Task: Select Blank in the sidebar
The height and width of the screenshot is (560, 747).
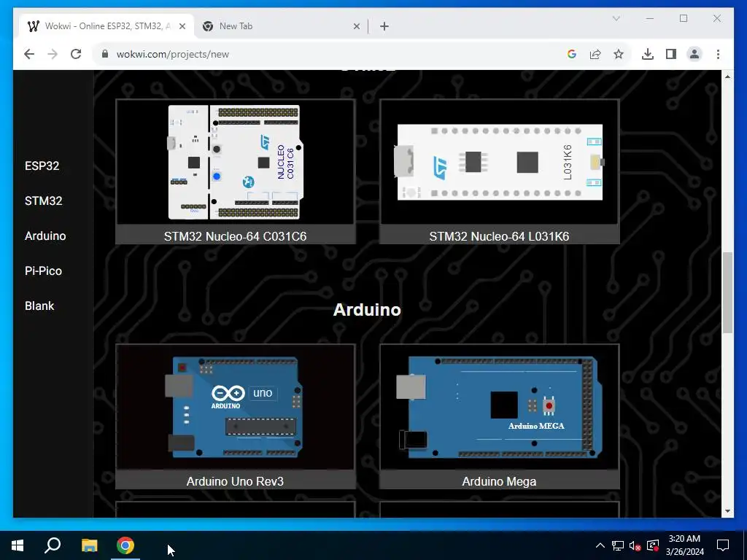Action: [39, 306]
